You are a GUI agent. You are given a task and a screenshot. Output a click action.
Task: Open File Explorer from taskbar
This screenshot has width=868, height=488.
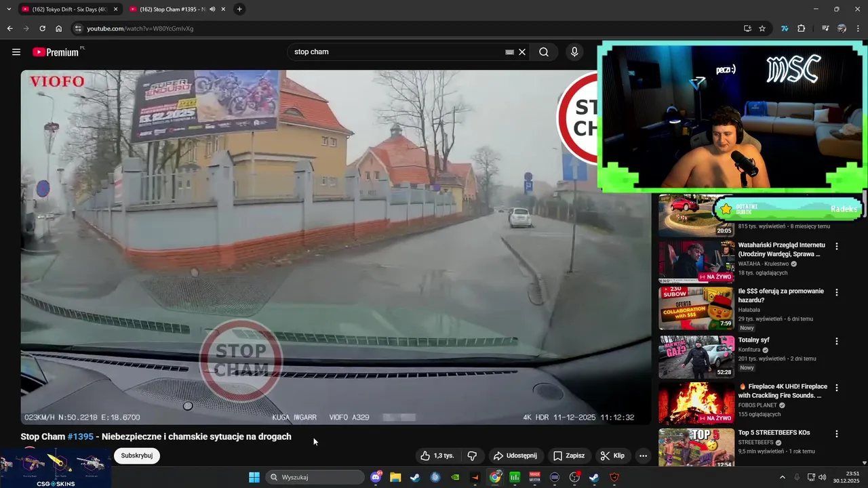coord(395,477)
